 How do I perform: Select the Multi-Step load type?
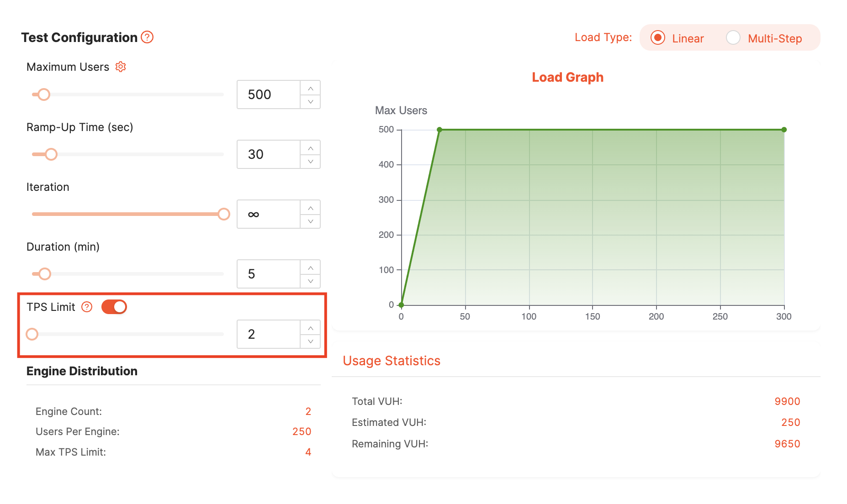point(733,37)
